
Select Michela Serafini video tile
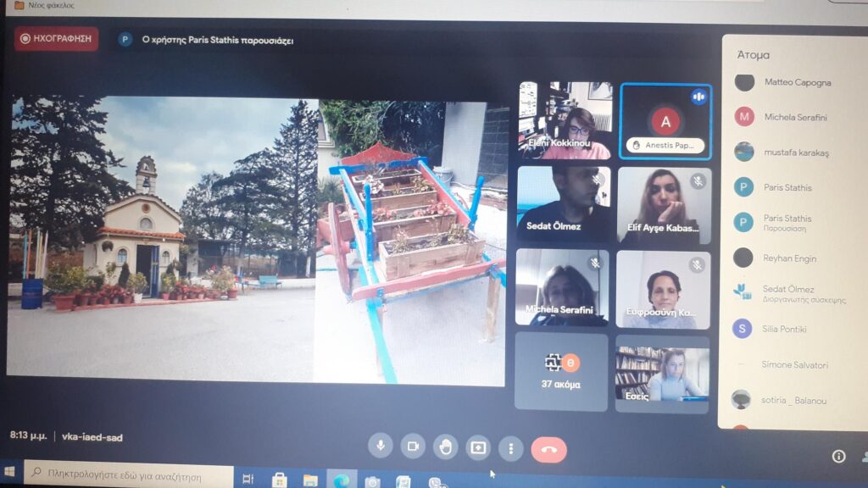(x=562, y=287)
